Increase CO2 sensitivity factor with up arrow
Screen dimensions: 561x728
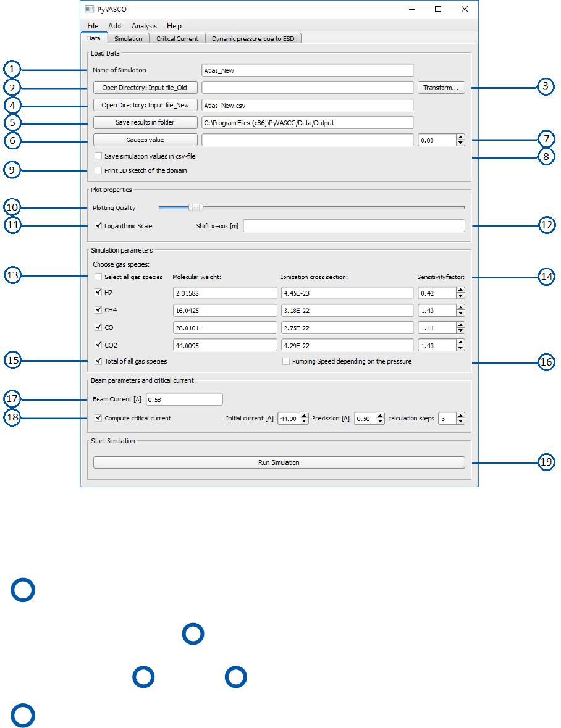pyautogui.click(x=460, y=343)
